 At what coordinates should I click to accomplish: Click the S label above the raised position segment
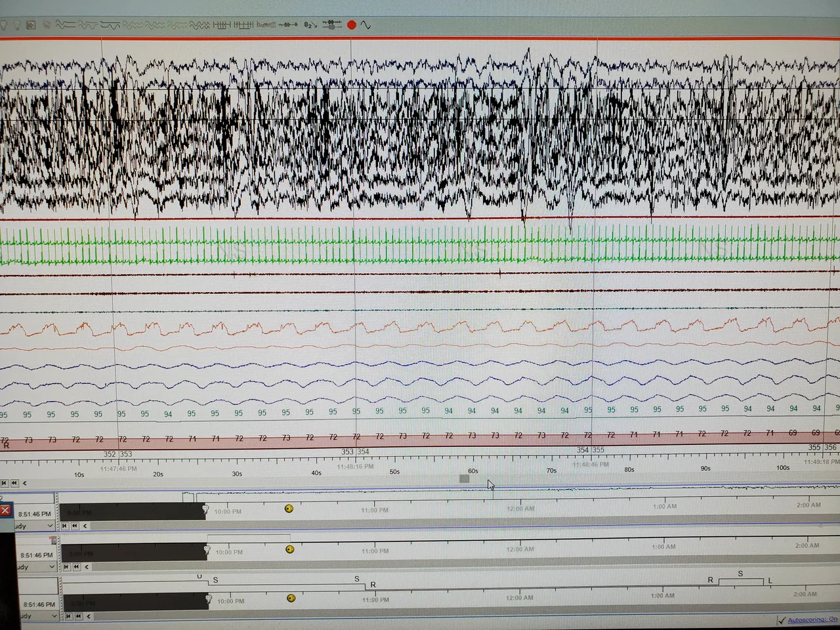pyautogui.click(x=741, y=574)
